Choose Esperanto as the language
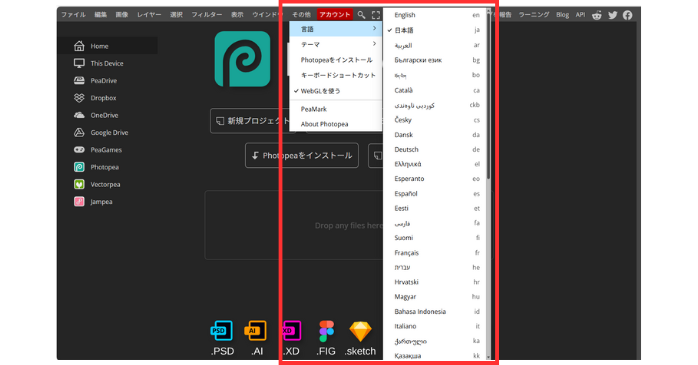 coord(434,179)
